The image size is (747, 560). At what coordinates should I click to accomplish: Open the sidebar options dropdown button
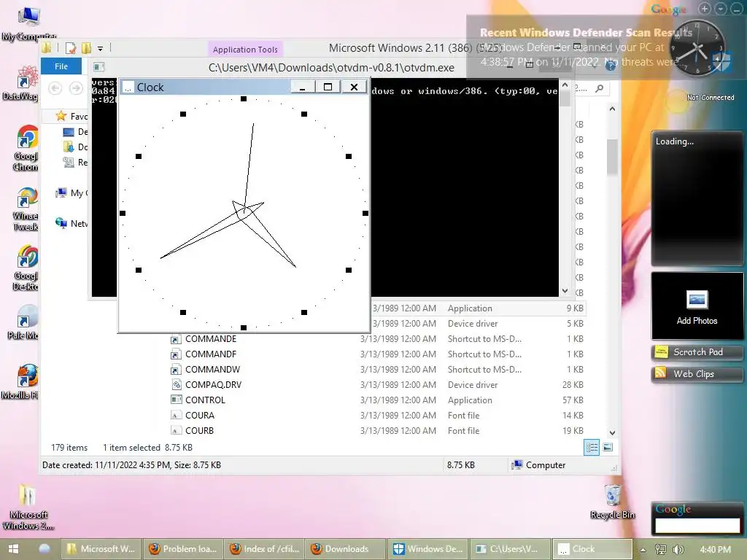[x=721, y=9]
